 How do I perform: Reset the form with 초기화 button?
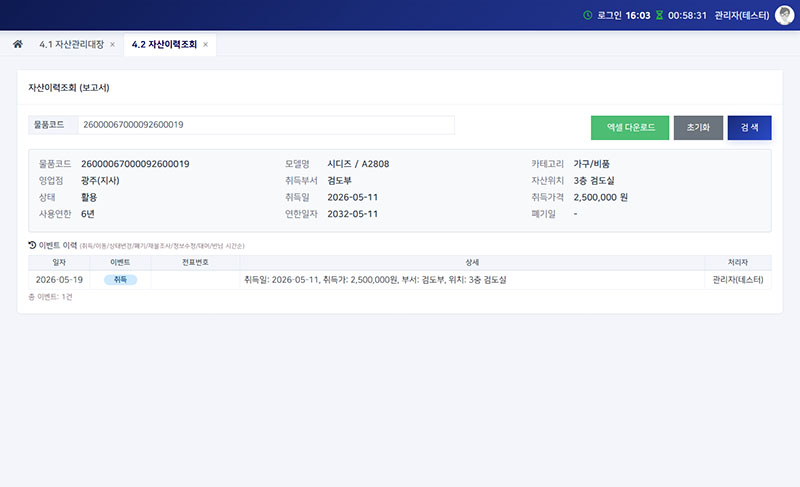click(698, 127)
